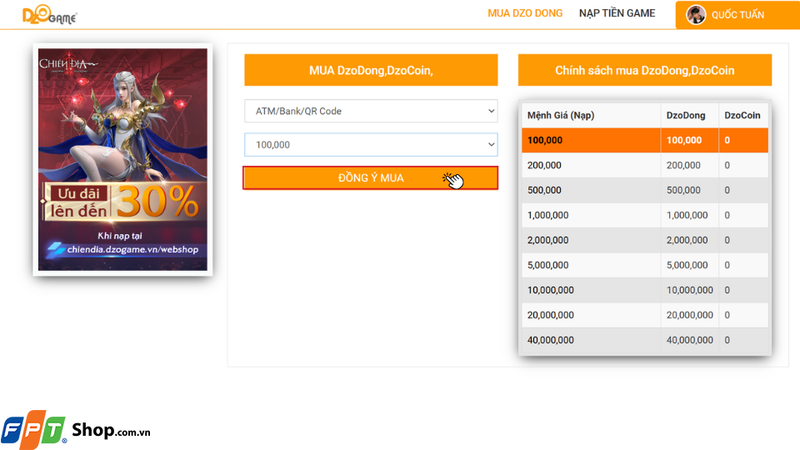Screen dimensions: 800x450
Task: Expand the ATM/Bank/QR Code payment dropdown
Action: tap(371, 111)
